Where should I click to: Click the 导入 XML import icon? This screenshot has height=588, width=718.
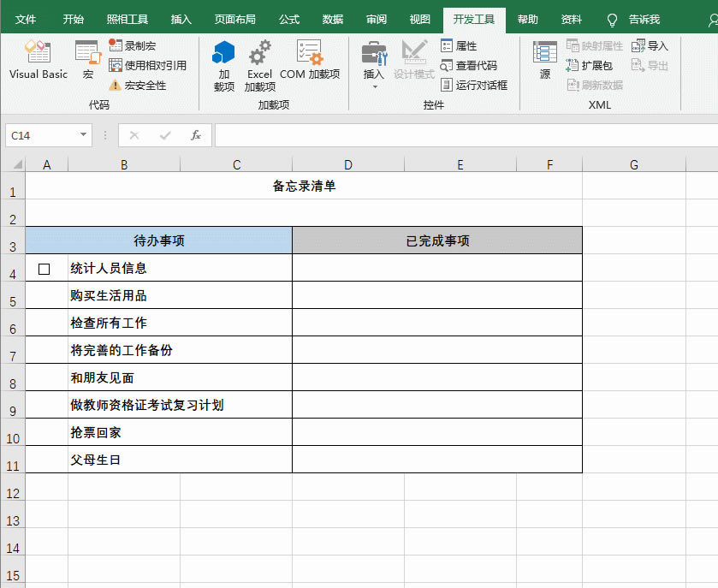coord(650,46)
